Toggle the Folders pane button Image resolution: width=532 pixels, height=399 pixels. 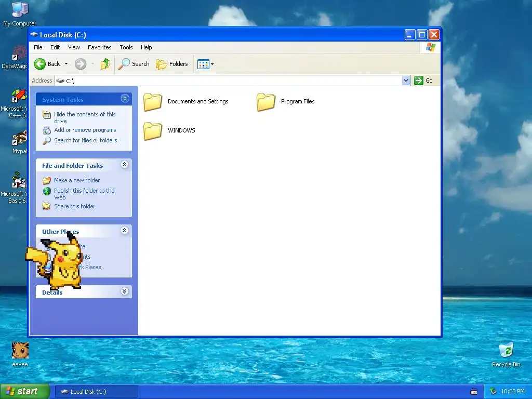[172, 64]
